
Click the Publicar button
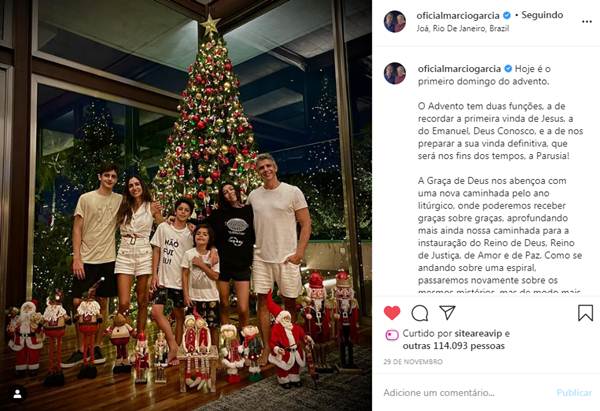coord(574,393)
